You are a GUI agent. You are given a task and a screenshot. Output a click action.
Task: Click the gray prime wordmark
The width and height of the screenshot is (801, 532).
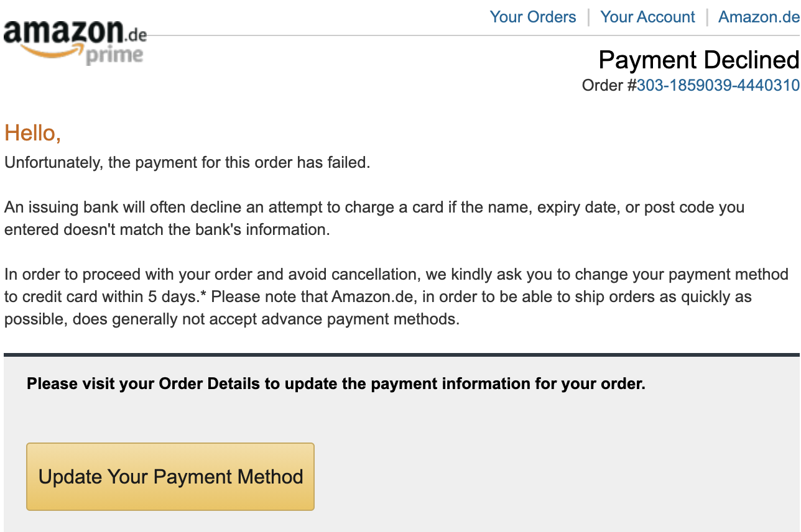coord(114,55)
